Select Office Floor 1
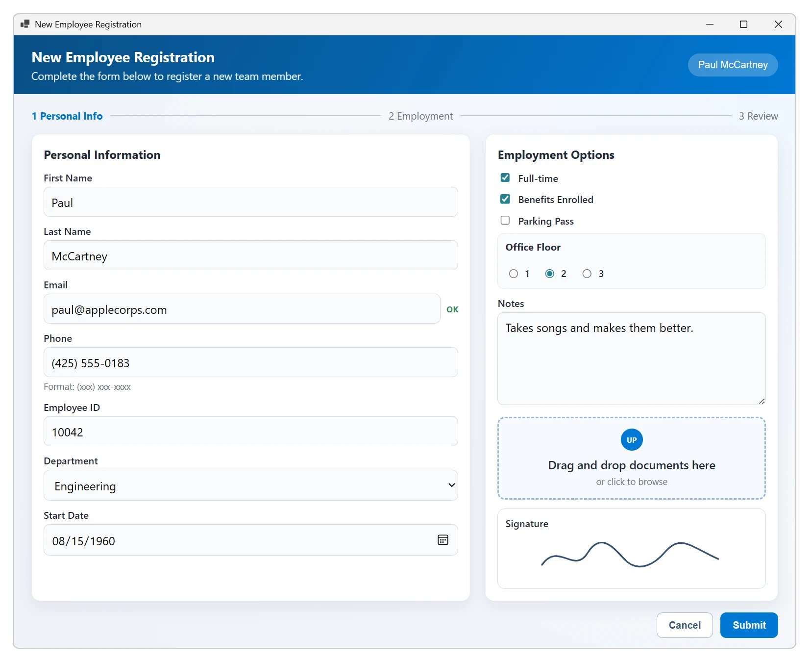 [x=513, y=274]
